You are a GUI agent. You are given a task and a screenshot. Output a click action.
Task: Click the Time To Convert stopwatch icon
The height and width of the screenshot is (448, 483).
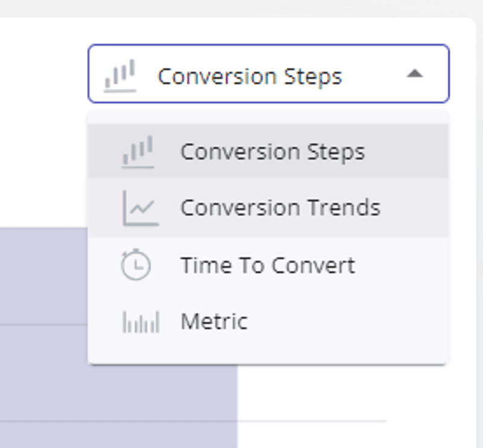[x=136, y=265]
